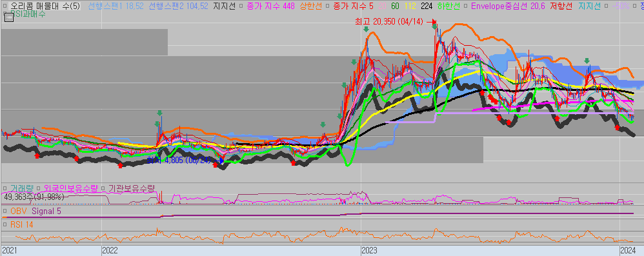Screen dimensions: 644x256
Task: Select the 종가 지수 5 legend label
Action: pyautogui.click(x=353, y=6)
